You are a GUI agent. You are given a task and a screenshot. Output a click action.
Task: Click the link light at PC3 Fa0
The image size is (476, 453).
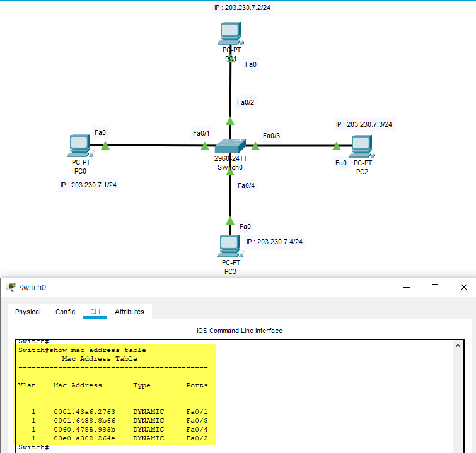pos(230,221)
